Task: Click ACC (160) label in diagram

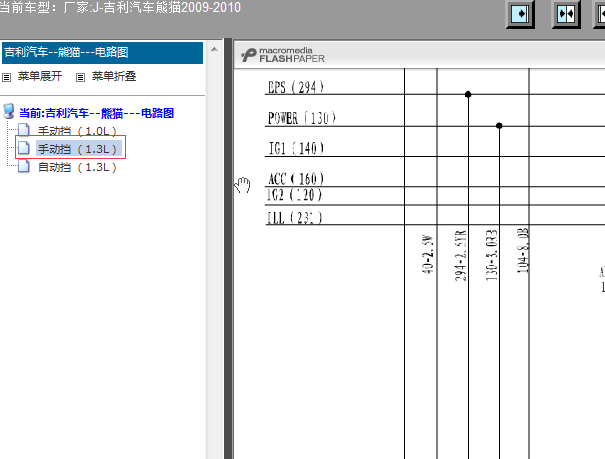Action: coord(296,179)
